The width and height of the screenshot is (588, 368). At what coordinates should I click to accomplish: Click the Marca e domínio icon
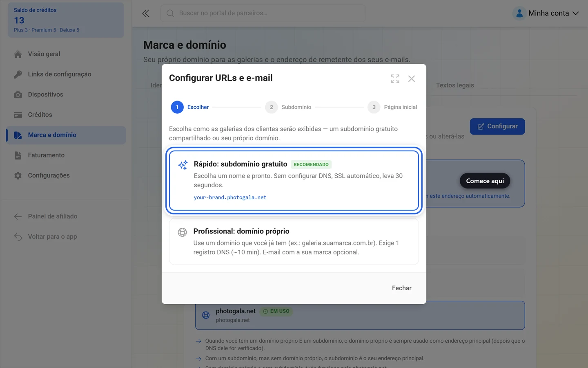tap(18, 135)
